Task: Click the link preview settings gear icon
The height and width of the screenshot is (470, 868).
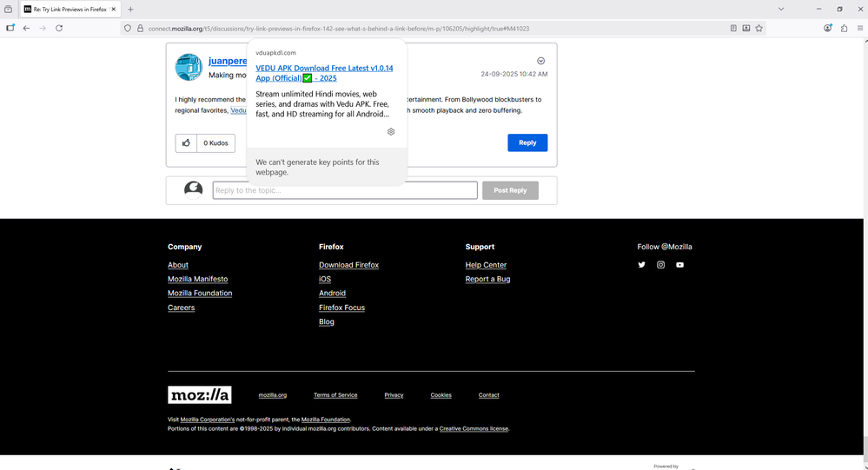Action: 391,131
